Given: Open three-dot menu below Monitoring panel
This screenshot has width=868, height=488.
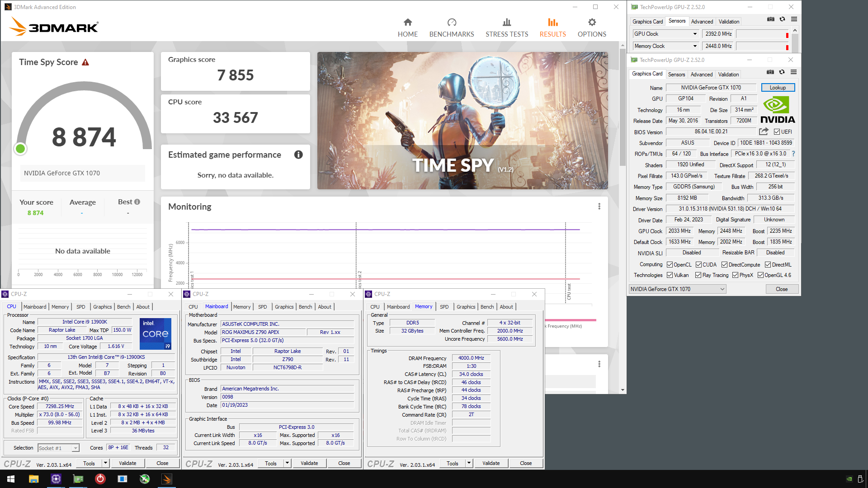Looking at the screenshot, I should coord(599,364).
